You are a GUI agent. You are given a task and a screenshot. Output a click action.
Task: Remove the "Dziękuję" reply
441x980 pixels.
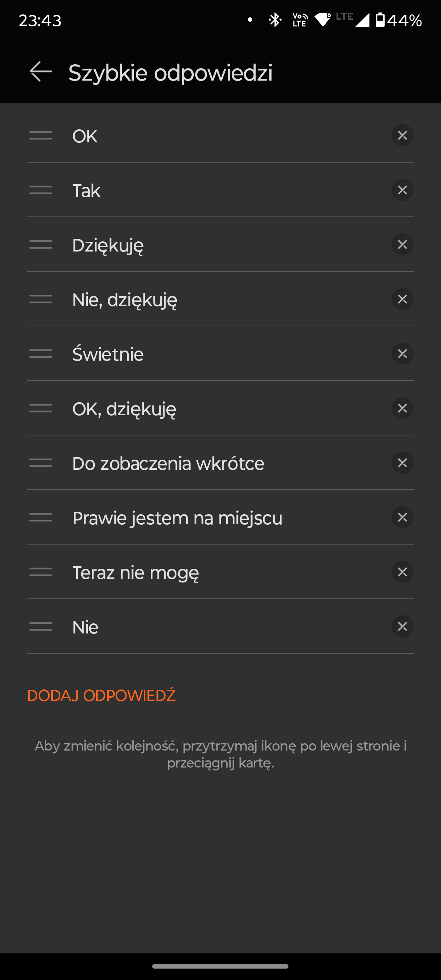[402, 245]
